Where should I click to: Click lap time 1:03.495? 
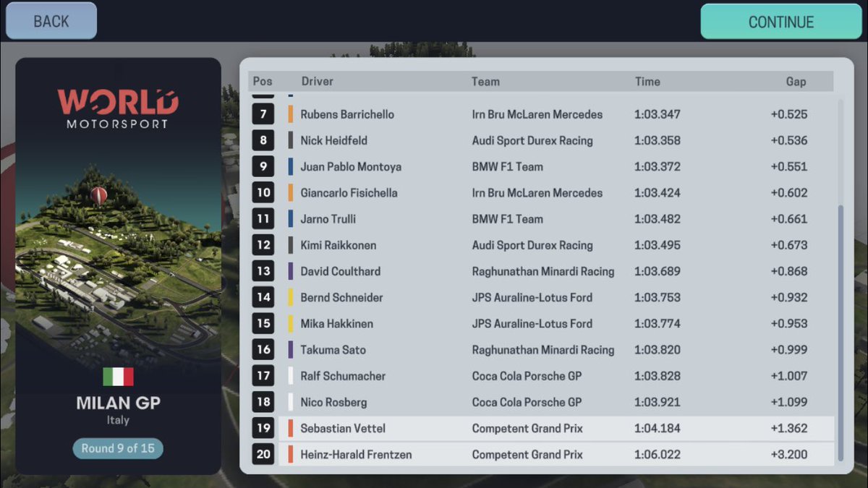coord(658,245)
